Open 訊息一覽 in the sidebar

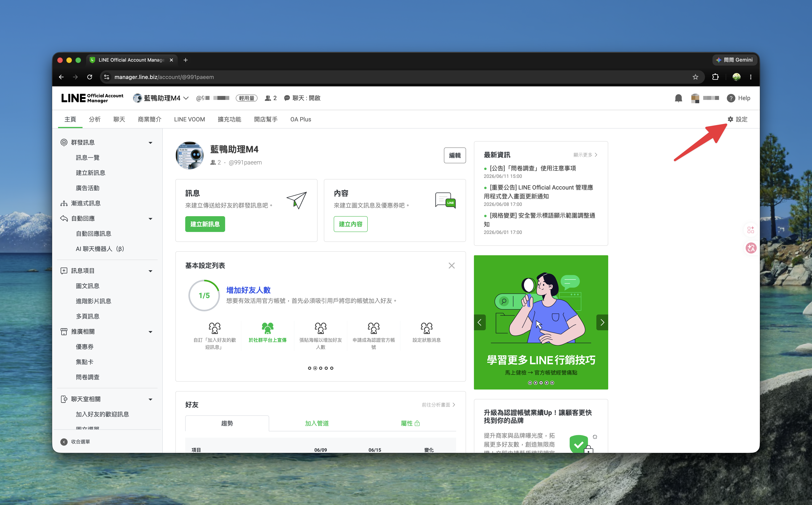point(87,158)
